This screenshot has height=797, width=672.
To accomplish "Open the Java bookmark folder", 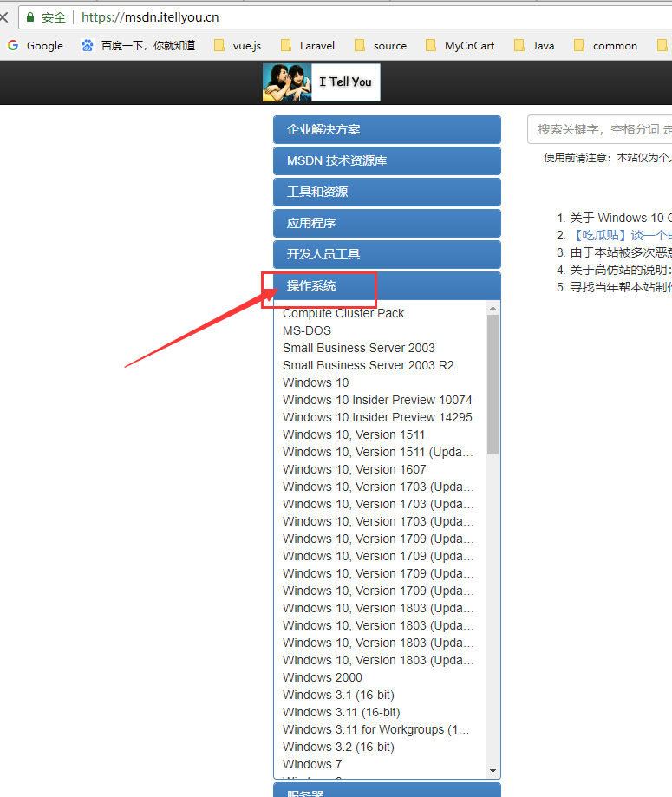I will pos(534,46).
